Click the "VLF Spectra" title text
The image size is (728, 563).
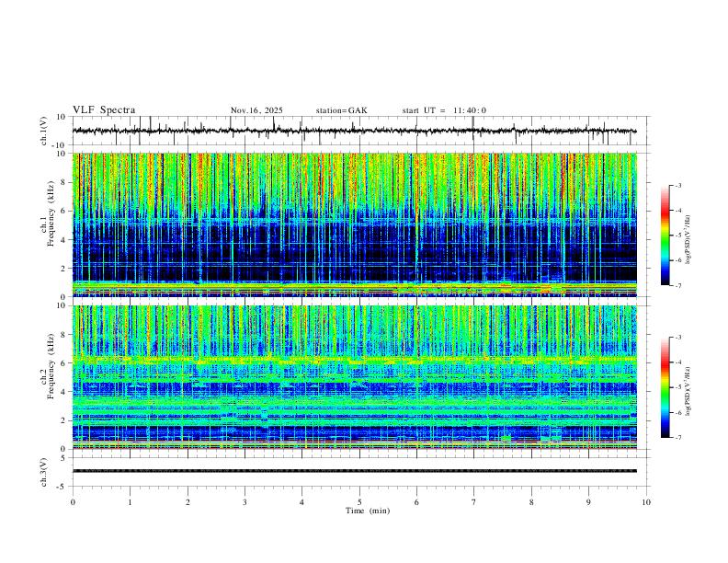[104, 110]
